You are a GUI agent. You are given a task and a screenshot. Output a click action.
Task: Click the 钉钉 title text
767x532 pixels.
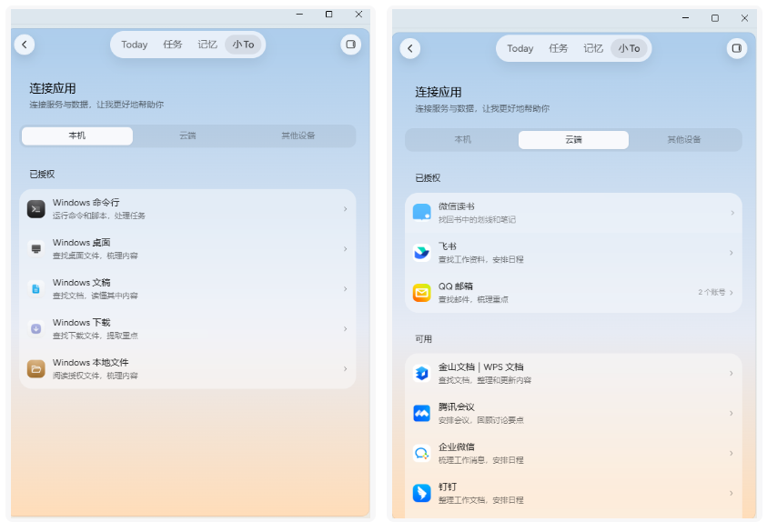(x=448, y=487)
